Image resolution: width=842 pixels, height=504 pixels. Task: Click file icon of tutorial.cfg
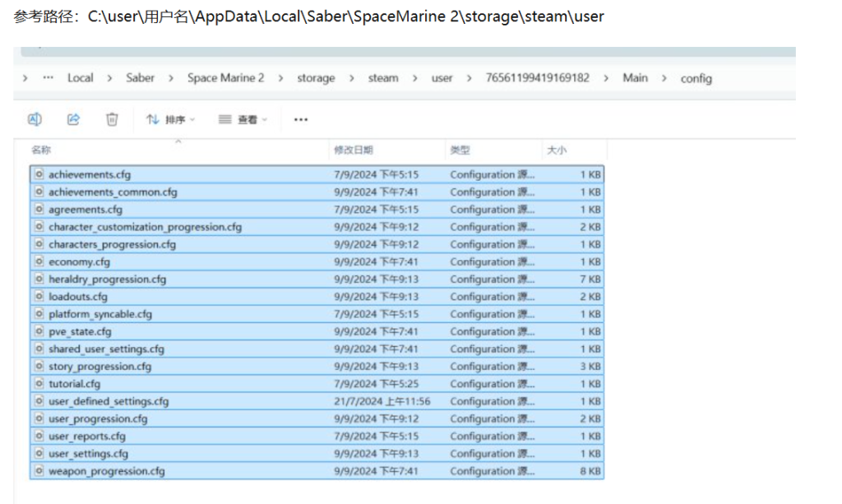(x=39, y=383)
